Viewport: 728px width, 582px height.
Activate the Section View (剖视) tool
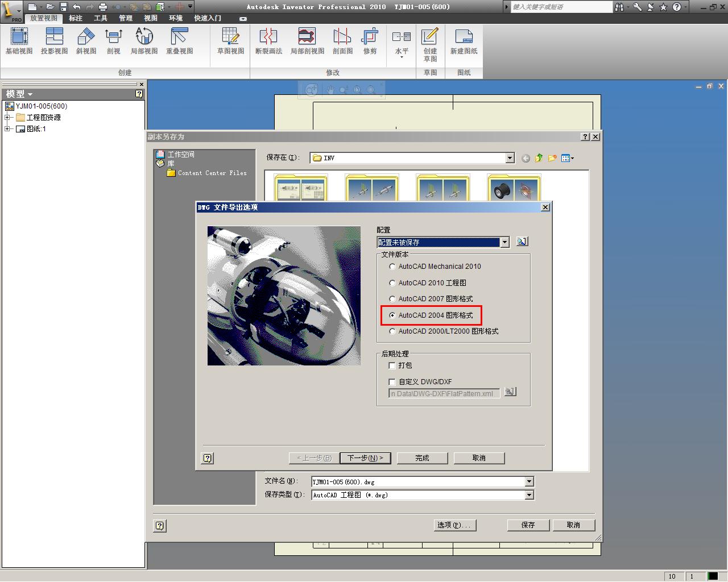tap(114, 41)
